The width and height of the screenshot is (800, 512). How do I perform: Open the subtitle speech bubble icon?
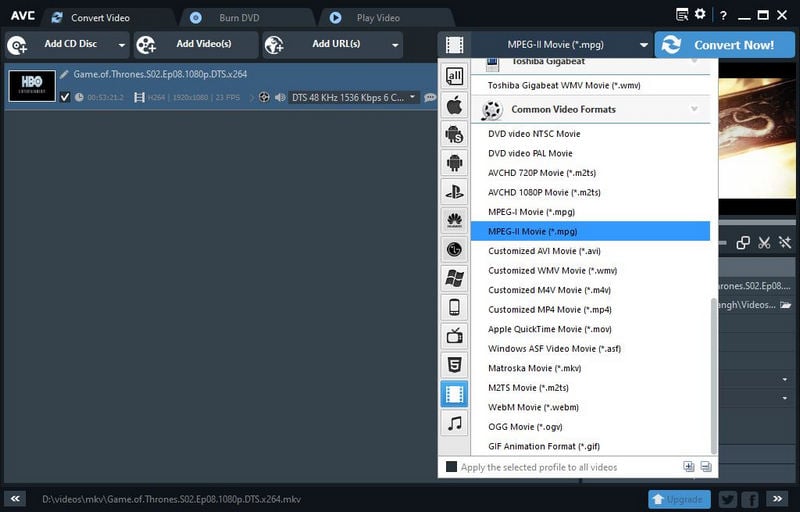pos(430,97)
